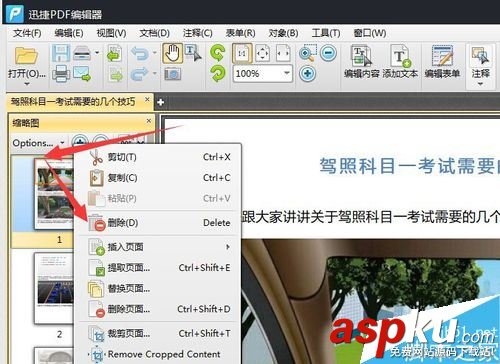The width and height of the screenshot is (500, 364).
Task: Open the 100% zoom level dropdown
Action: click(286, 73)
